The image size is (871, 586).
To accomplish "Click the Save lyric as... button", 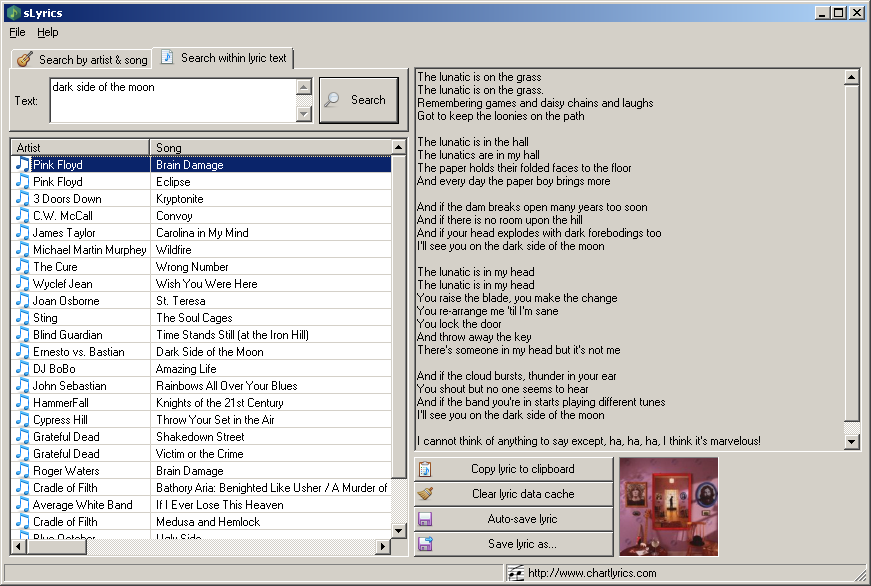I will (x=514, y=544).
